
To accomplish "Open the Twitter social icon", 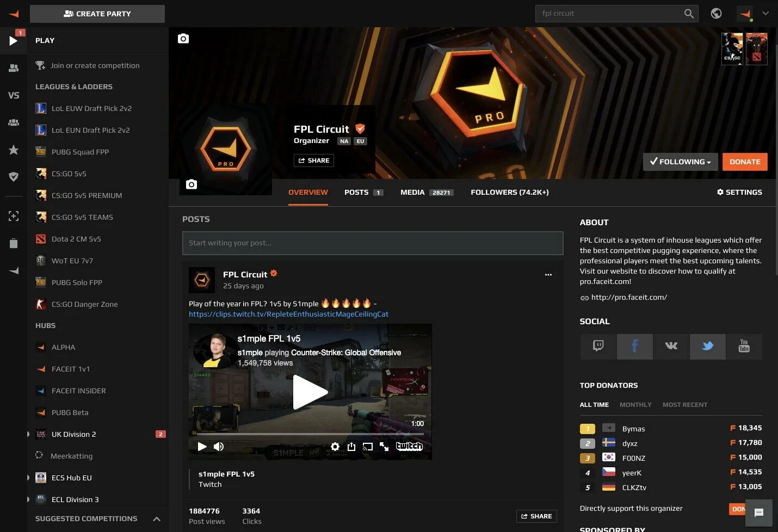I will (707, 347).
